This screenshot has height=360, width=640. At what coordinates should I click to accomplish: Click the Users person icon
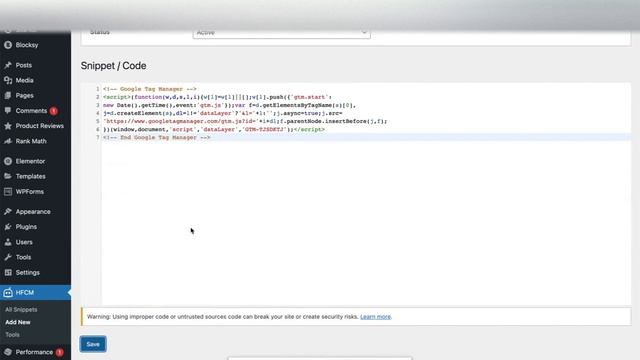click(x=8, y=242)
